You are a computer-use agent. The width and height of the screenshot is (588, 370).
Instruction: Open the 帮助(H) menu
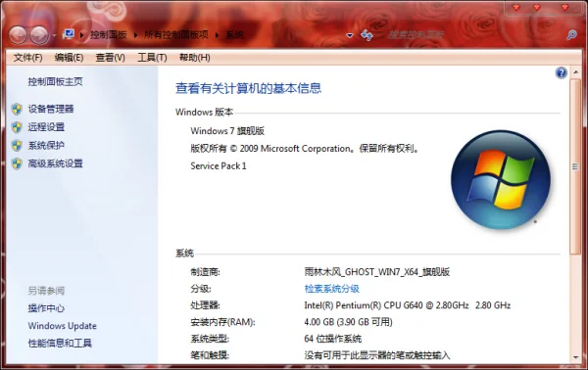(194, 58)
